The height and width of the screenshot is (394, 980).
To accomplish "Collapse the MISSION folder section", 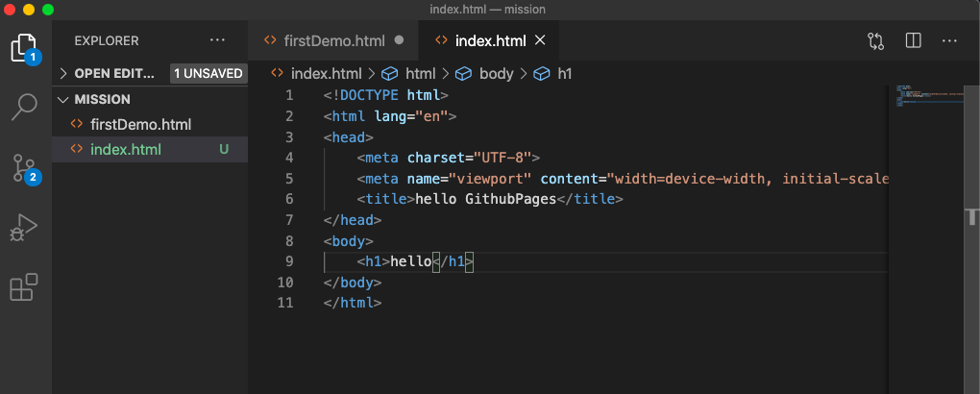I will [x=62, y=99].
